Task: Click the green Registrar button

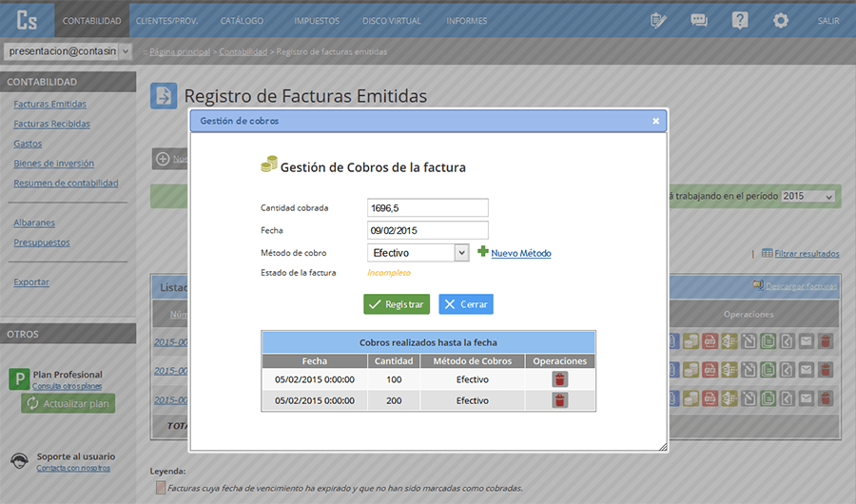Action: coord(397,304)
